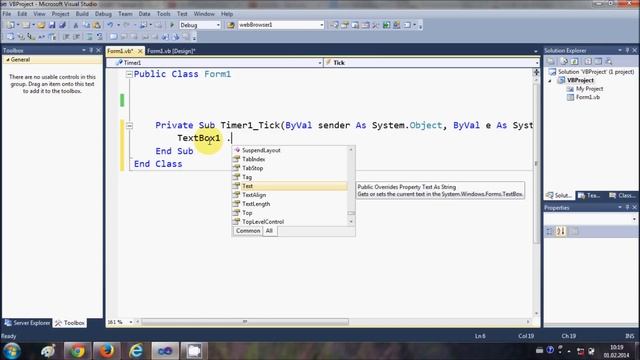Open the Timer1 class name dropdown
The width and height of the screenshot is (640, 360).
coord(320,63)
